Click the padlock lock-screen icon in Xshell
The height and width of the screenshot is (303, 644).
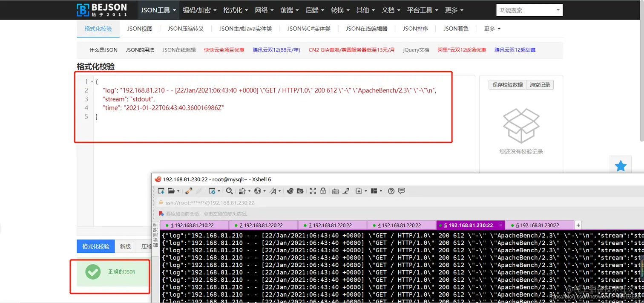[323, 191]
